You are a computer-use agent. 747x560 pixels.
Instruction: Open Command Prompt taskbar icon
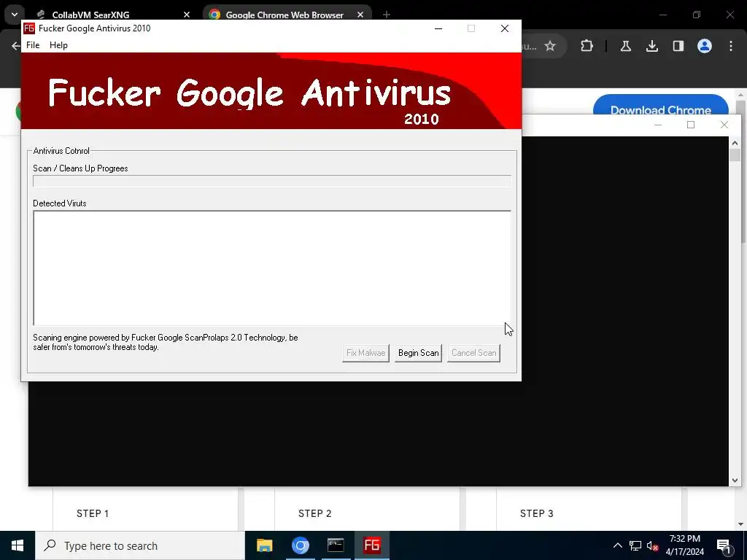336,545
